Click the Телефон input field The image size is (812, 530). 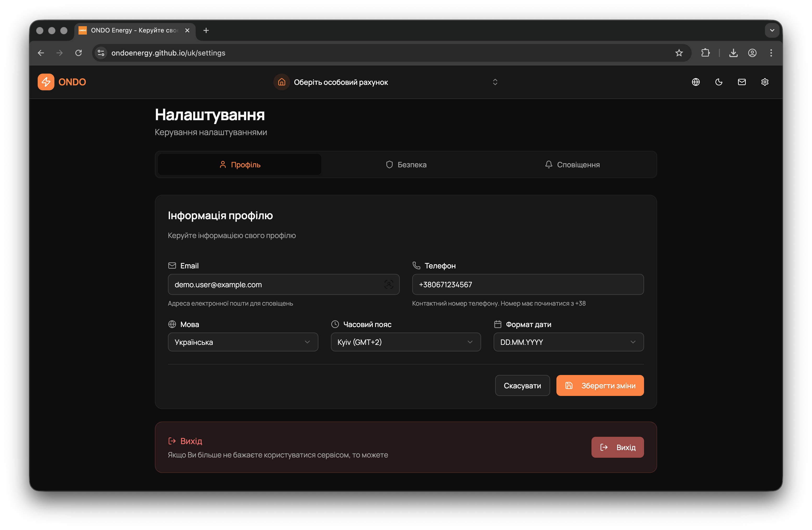pyautogui.click(x=527, y=284)
